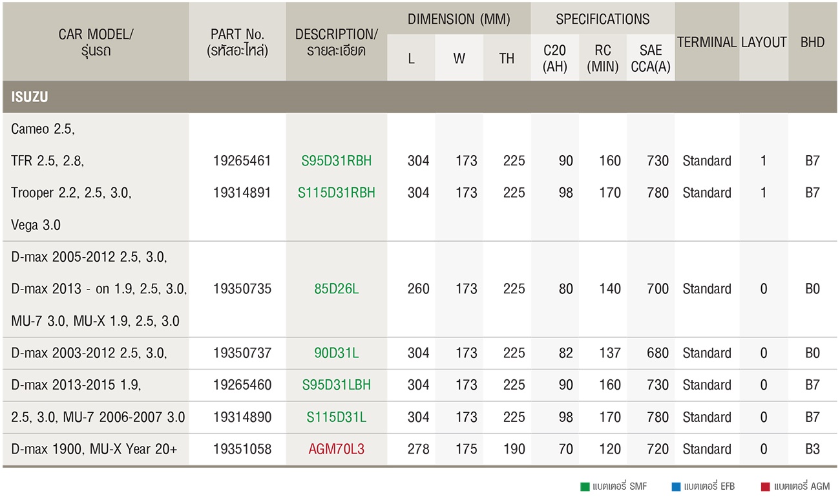Viewport: 840px width, 504px height.
Task: Click the SPECIFICATIONS header
Action: [x=603, y=19]
